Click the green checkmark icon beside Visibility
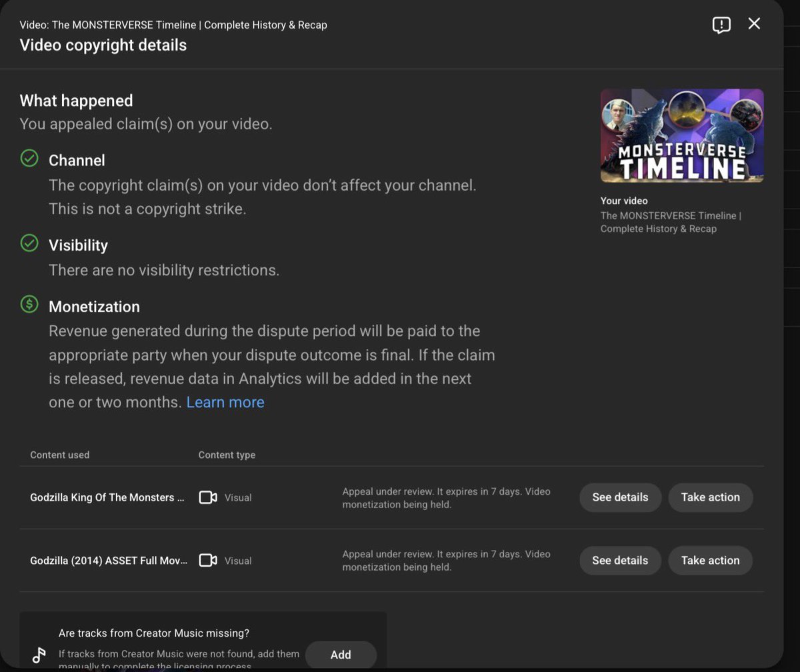Image resolution: width=800 pixels, height=672 pixels. [x=29, y=243]
